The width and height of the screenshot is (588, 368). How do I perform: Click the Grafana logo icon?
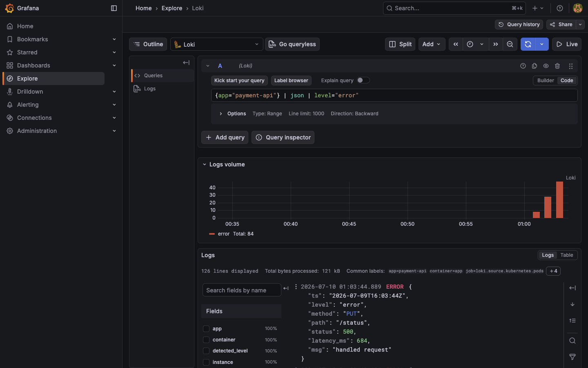click(x=9, y=8)
